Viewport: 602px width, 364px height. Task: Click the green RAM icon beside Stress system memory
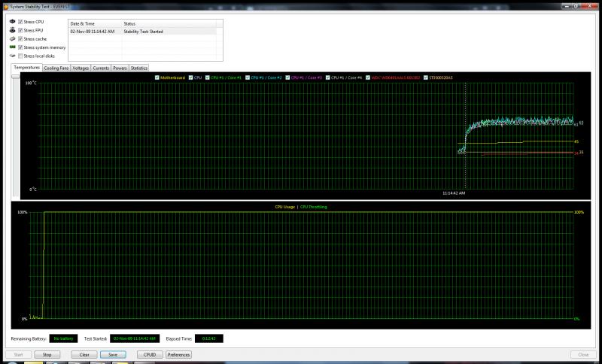12,47
